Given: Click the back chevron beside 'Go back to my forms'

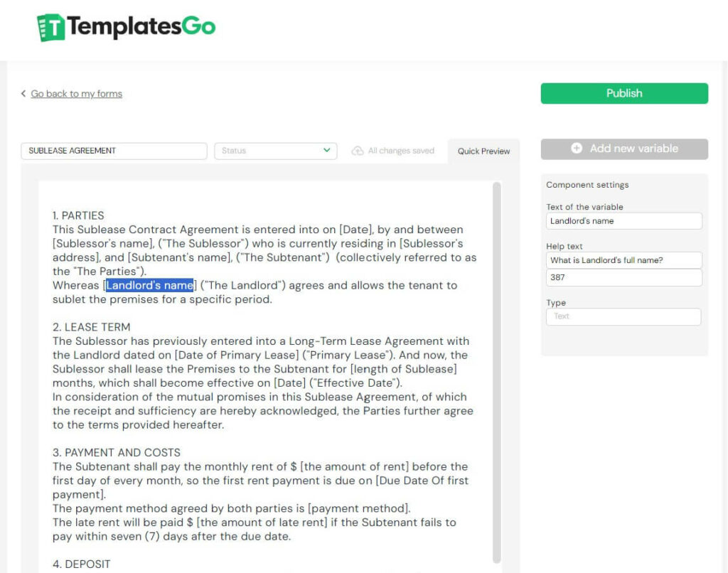Looking at the screenshot, I should [24, 93].
